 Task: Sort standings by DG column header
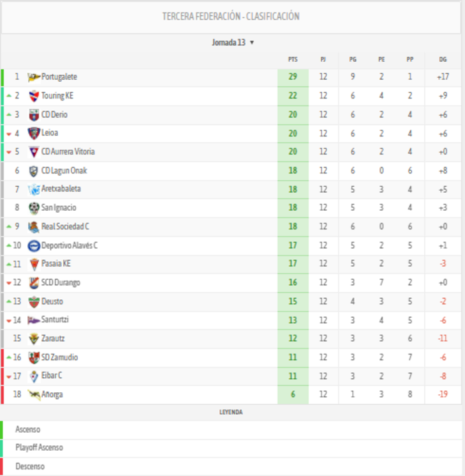click(443, 59)
